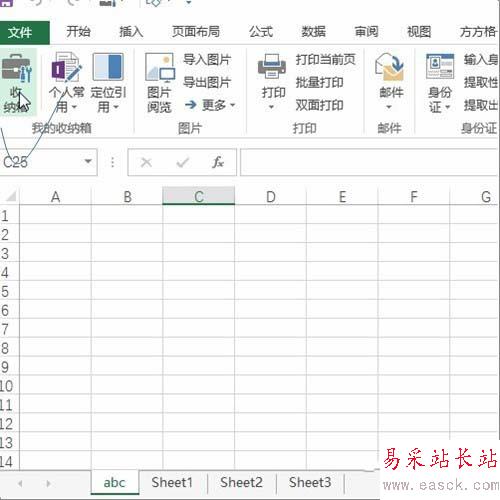500x500 pixels.
Task: Select column E header
Action: coord(342,196)
